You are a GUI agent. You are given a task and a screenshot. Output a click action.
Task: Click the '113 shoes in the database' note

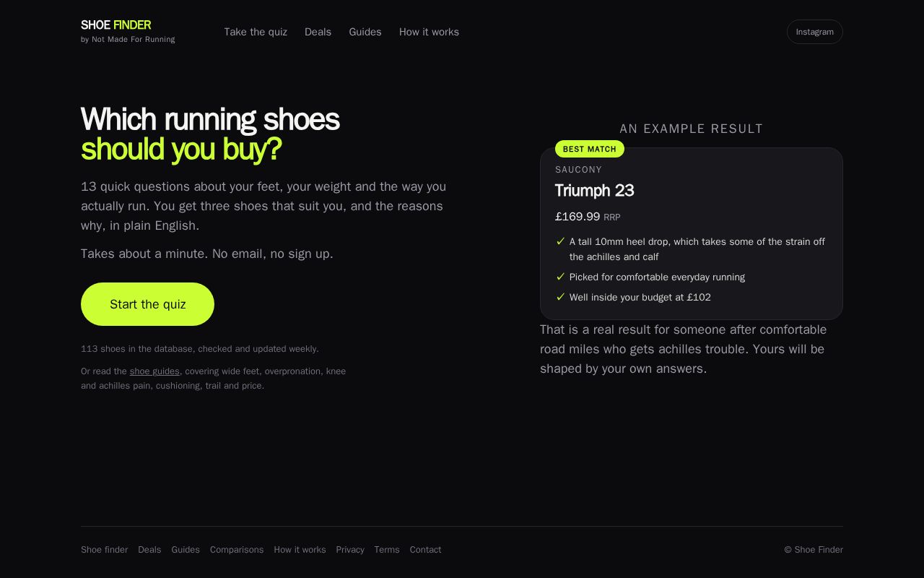(x=200, y=349)
